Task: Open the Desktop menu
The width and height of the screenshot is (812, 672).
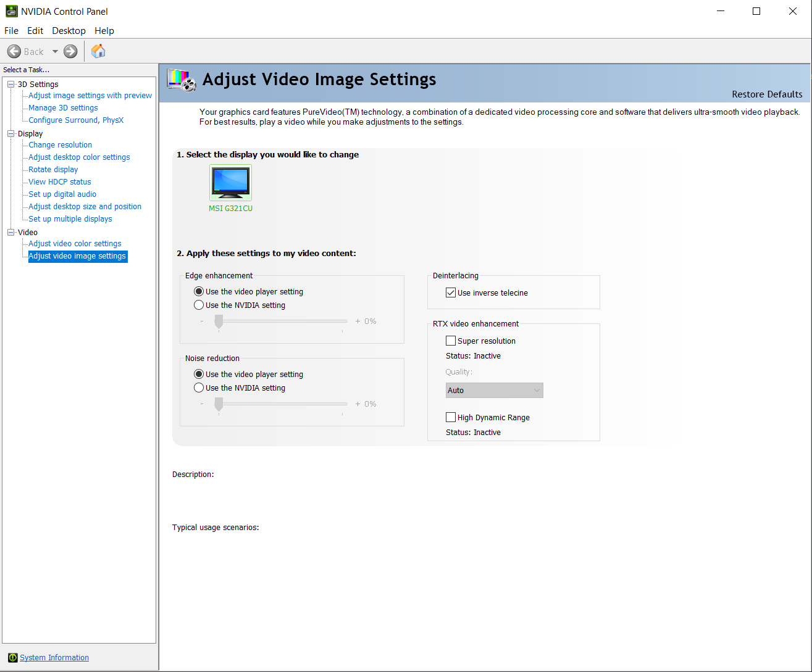Action: pos(69,30)
